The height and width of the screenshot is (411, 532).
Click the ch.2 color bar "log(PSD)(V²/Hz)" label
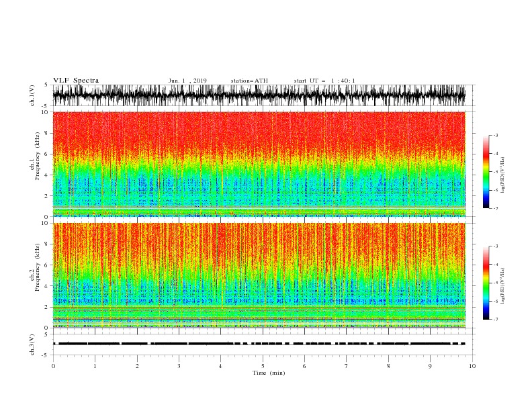[x=502, y=286]
